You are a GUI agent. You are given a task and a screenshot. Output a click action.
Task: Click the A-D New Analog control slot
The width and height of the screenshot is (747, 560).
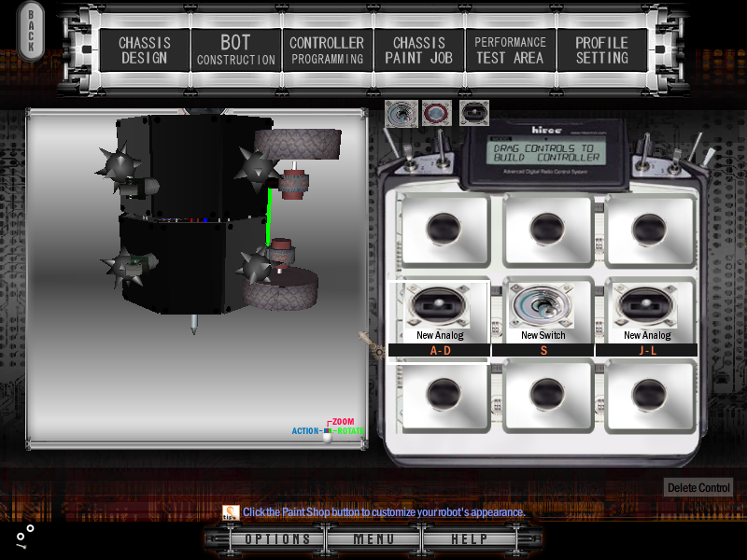[440, 317]
